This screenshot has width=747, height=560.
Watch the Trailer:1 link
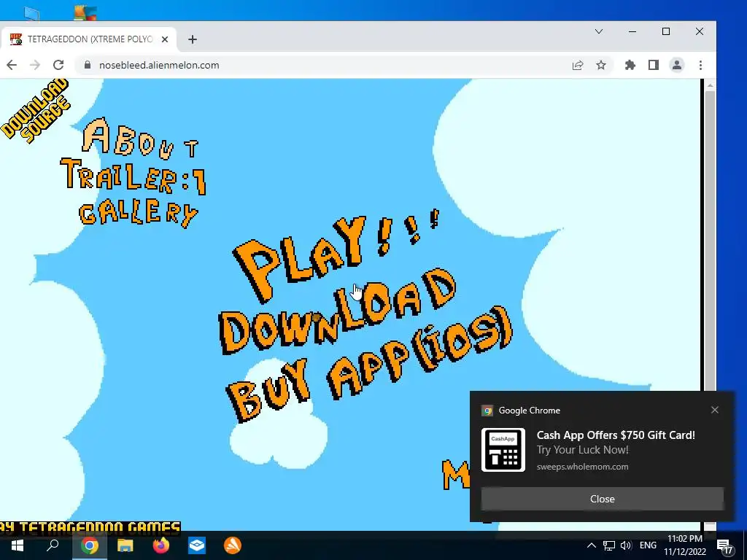click(133, 176)
